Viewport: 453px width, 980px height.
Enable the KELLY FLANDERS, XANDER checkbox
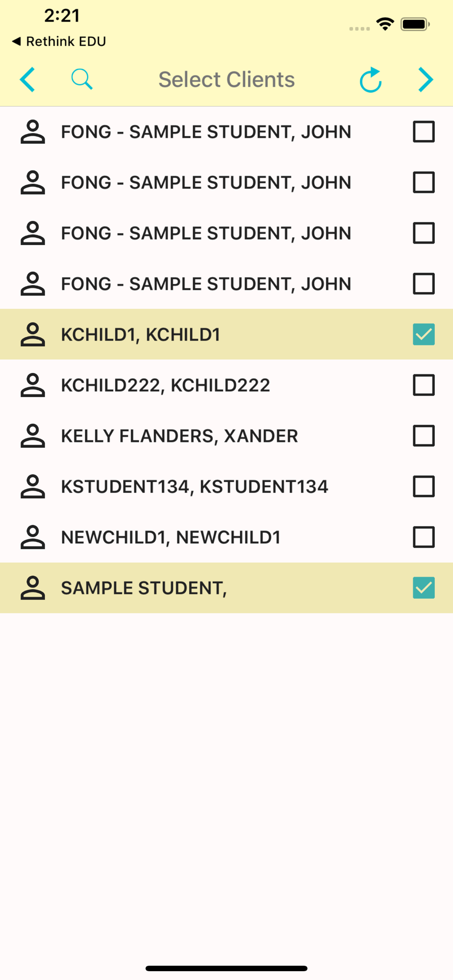point(424,436)
